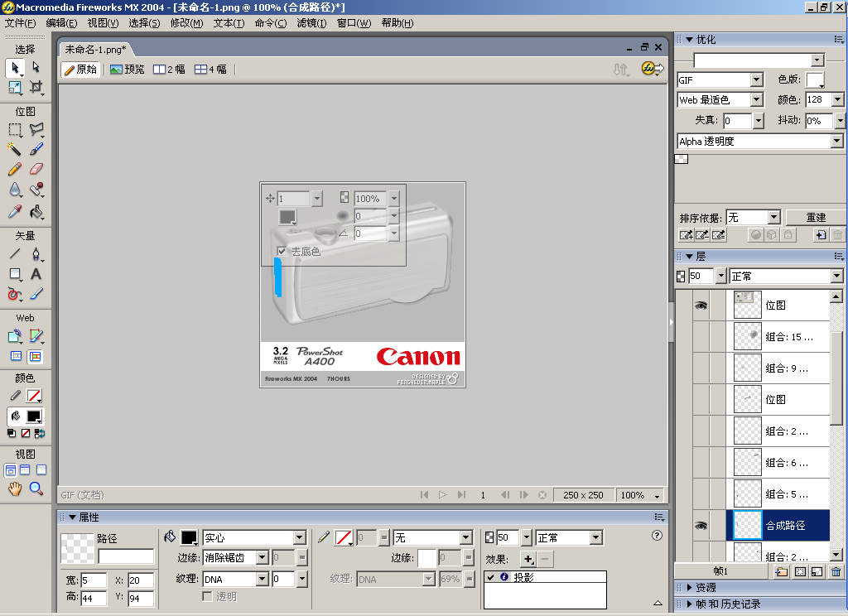Open the Web 最适色 palette dropdown
848x616 pixels.
tap(757, 100)
